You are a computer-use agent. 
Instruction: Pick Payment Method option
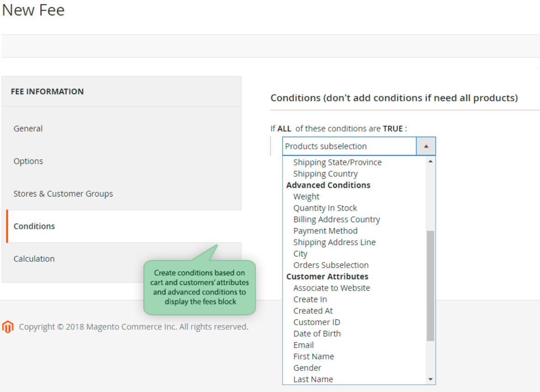tap(326, 231)
